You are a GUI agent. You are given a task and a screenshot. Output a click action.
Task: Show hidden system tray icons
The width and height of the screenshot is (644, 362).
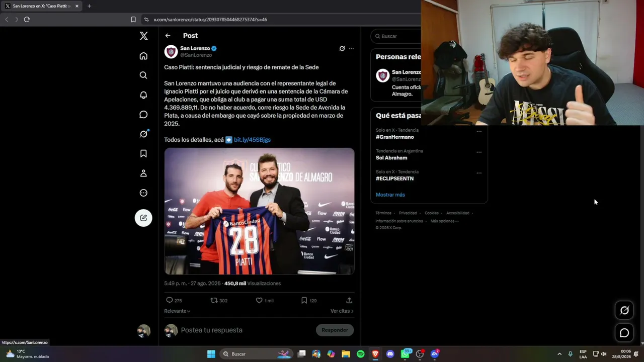point(559,354)
